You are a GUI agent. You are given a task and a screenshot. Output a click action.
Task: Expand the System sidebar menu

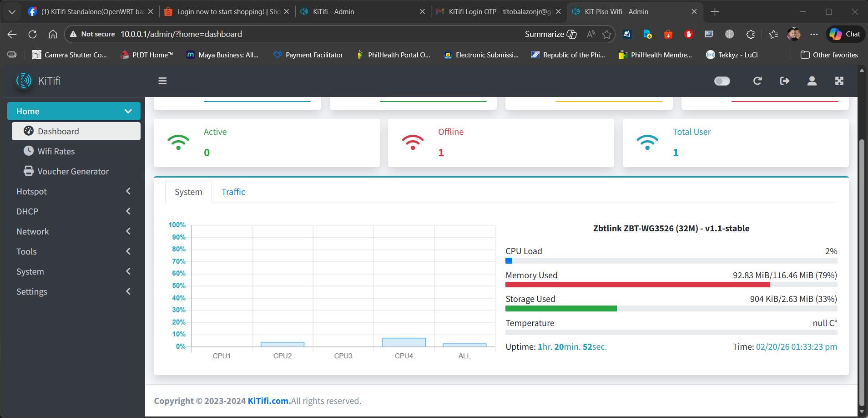(x=74, y=271)
